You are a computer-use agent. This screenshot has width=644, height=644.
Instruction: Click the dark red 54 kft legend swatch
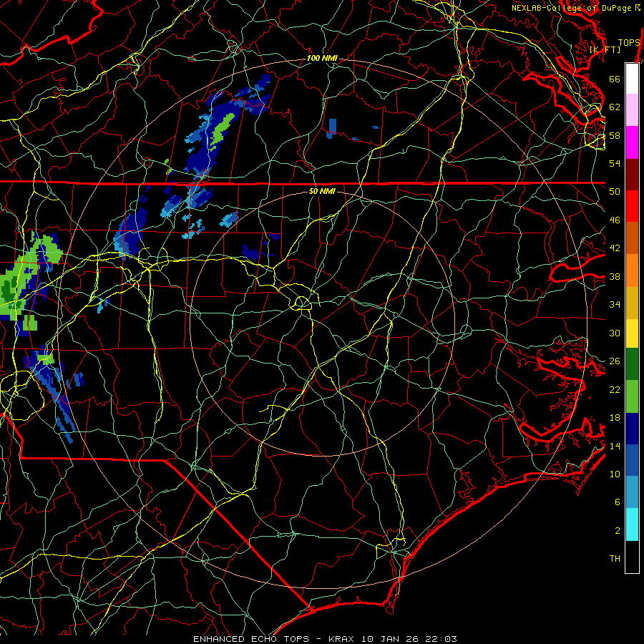[632, 175]
